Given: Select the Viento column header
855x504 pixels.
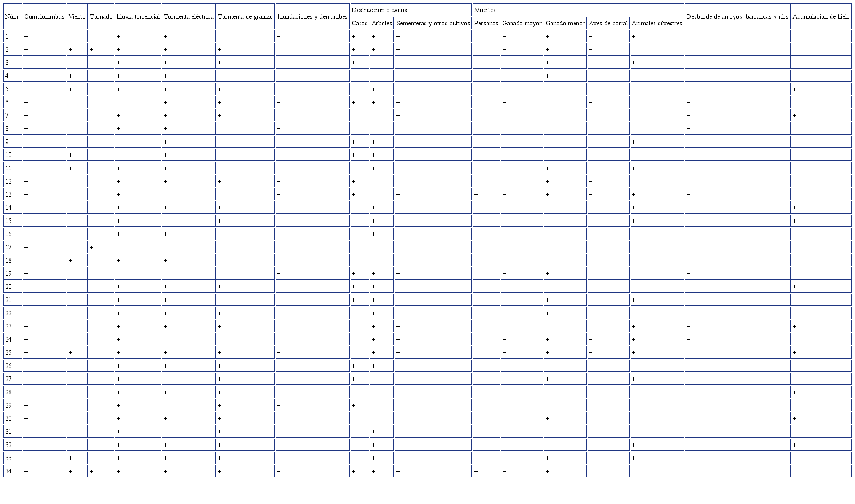Looking at the screenshot, I should (77, 16).
